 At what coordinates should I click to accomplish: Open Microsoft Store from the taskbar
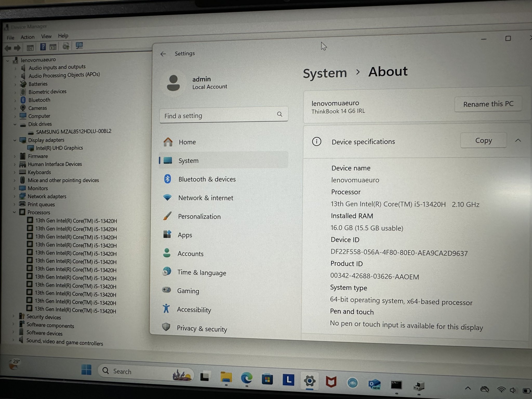pos(267,379)
